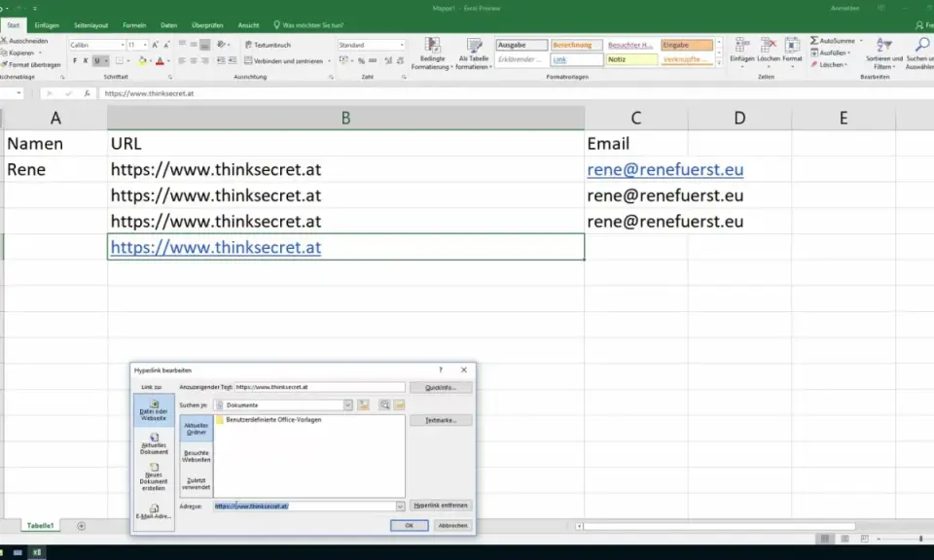Open the Überprüfen ribbon tab

click(207, 25)
